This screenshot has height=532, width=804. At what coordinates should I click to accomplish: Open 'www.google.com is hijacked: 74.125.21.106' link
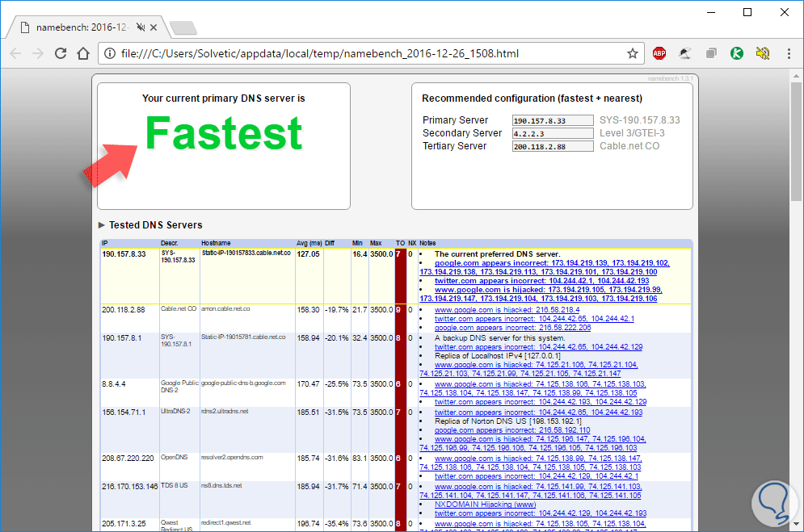pyautogui.click(x=528, y=369)
